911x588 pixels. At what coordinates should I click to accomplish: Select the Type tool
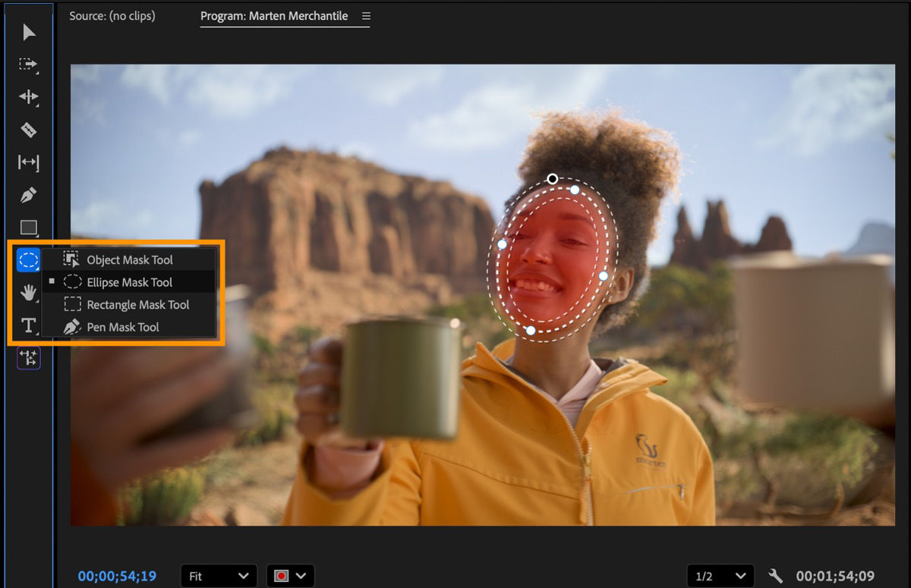(x=27, y=325)
